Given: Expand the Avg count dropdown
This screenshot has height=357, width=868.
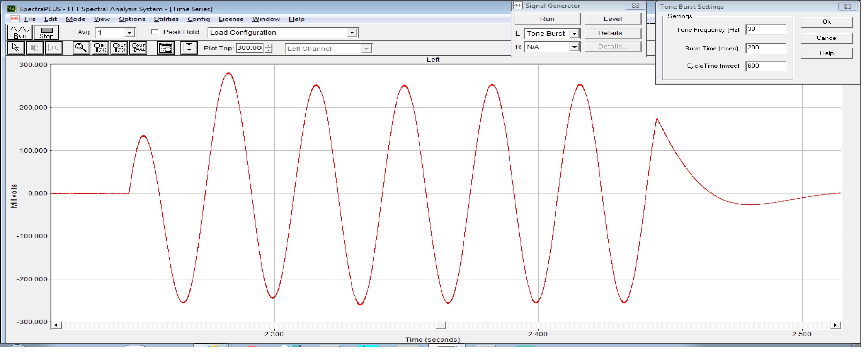Looking at the screenshot, I should (x=129, y=33).
